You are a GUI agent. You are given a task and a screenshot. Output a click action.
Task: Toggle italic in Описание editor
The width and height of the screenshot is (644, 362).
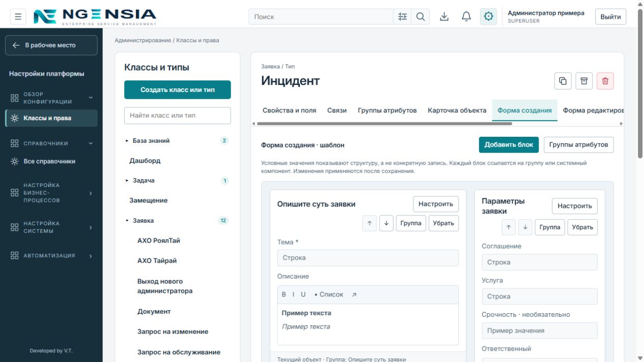[293, 294]
